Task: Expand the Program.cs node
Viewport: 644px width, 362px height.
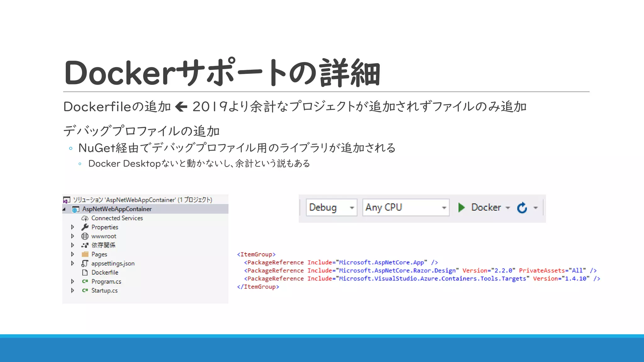Action: pos(73,282)
